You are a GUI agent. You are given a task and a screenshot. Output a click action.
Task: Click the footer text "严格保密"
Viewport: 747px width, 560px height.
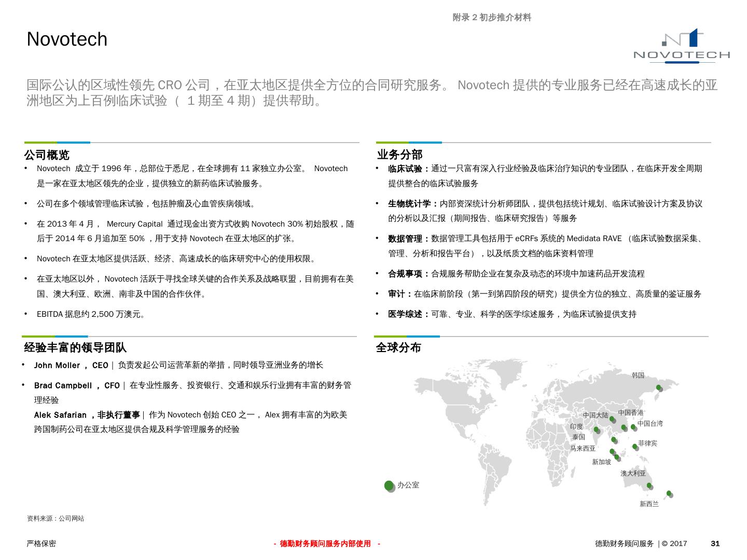[x=41, y=543]
